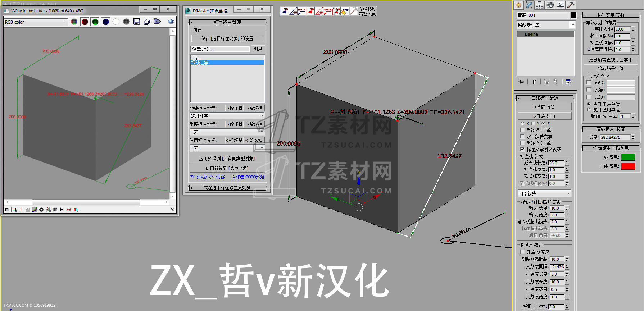
Task: Switch to the Utilities command panel tab
Action: [571, 5]
